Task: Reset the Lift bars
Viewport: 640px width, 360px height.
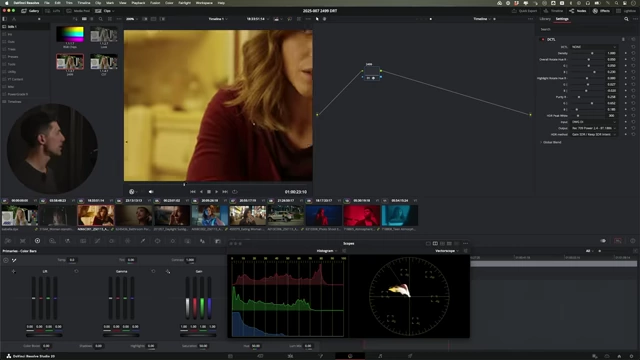Action: click(x=76, y=271)
